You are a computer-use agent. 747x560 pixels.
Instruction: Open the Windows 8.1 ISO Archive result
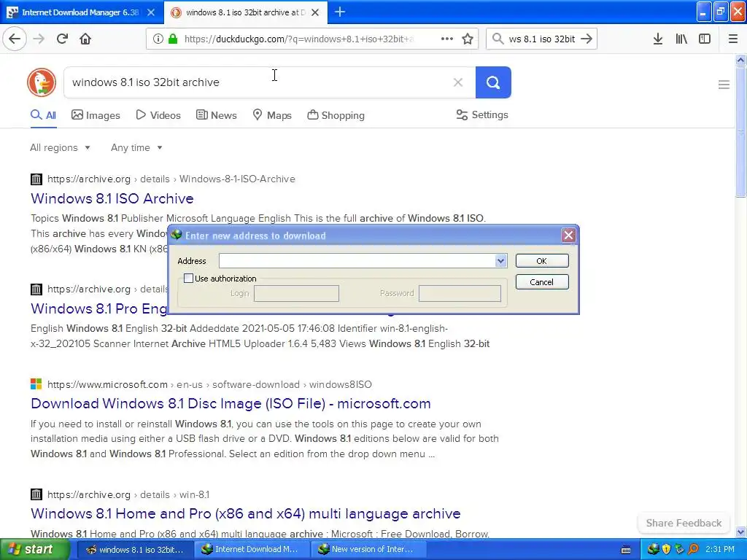coord(112,198)
